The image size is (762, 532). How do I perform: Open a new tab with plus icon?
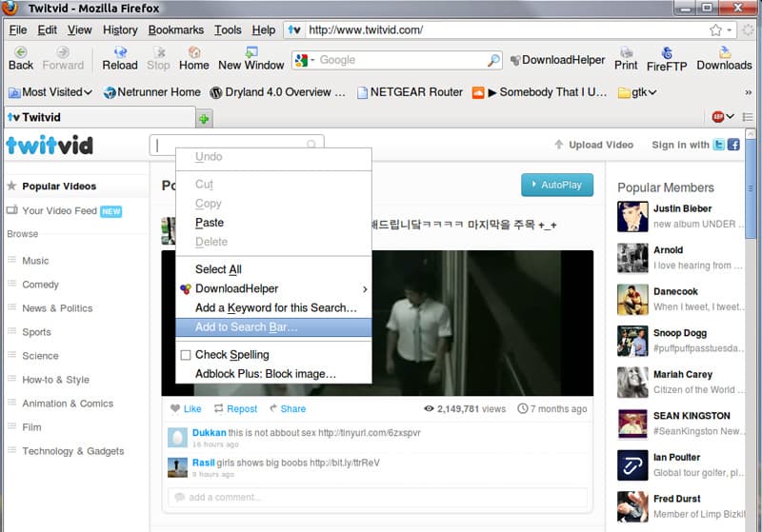click(x=204, y=118)
